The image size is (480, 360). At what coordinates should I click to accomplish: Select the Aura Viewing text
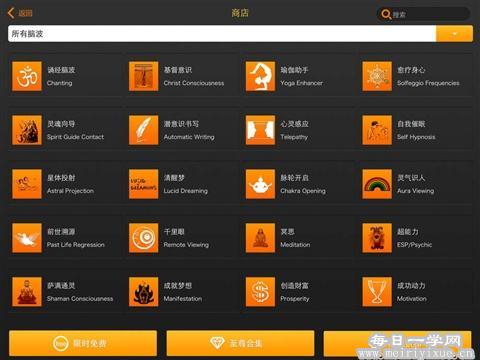tap(415, 191)
